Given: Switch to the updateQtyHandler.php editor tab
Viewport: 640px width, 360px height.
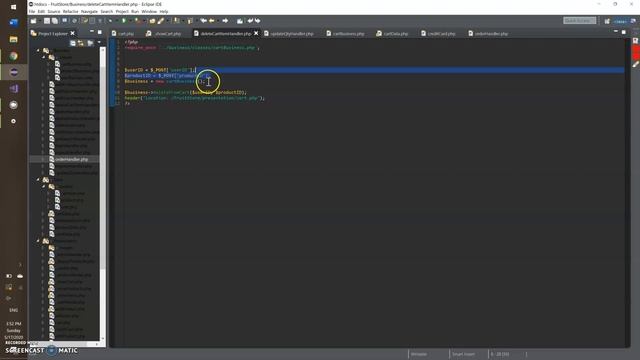Looking at the screenshot, I should pos(289,33).
